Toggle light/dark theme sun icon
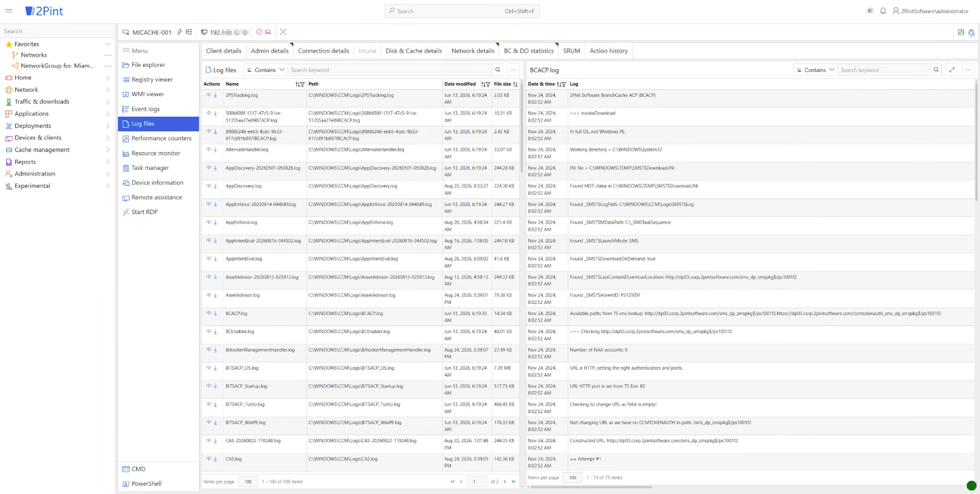 (x=869, y=11)
